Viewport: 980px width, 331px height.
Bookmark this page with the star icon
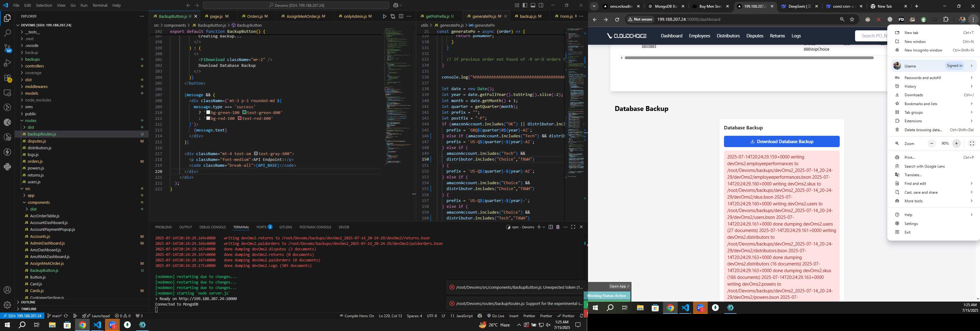tap(852, 19)
